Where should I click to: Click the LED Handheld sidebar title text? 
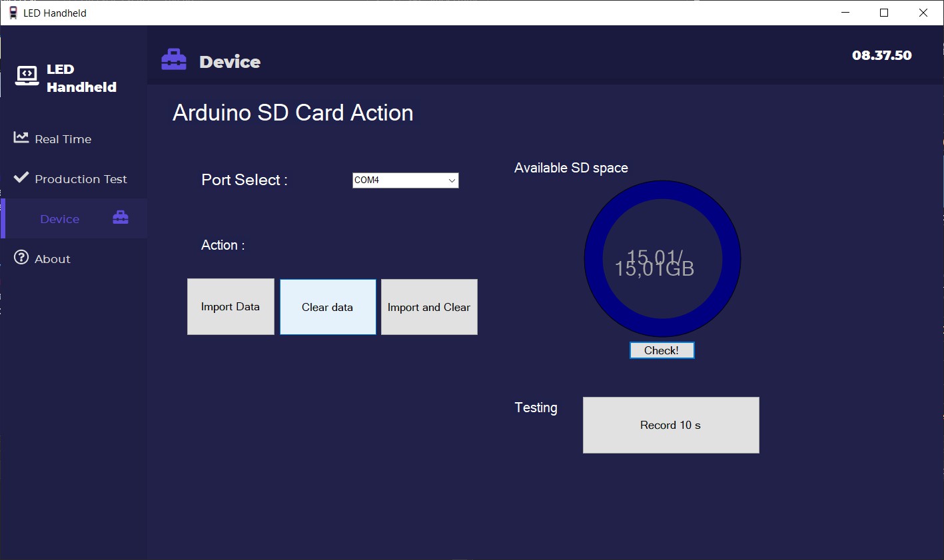click(x=81, y=78)
